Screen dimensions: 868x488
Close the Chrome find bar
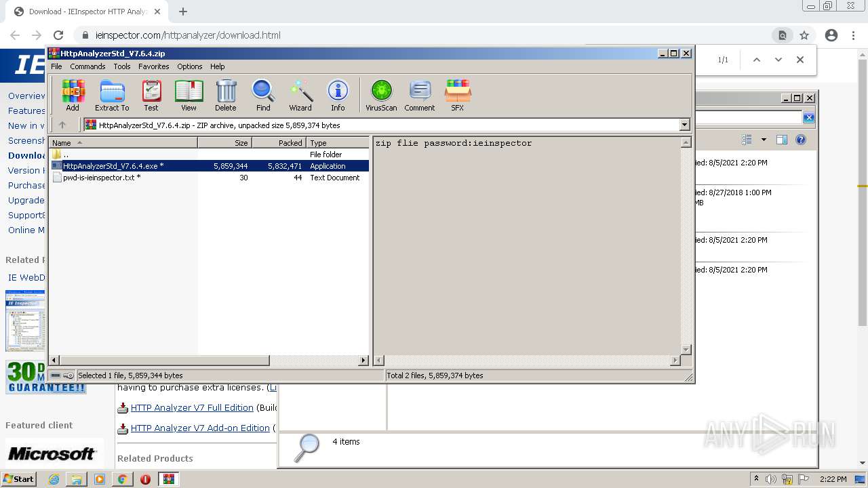pyautogui.click(x=800, y=60)
